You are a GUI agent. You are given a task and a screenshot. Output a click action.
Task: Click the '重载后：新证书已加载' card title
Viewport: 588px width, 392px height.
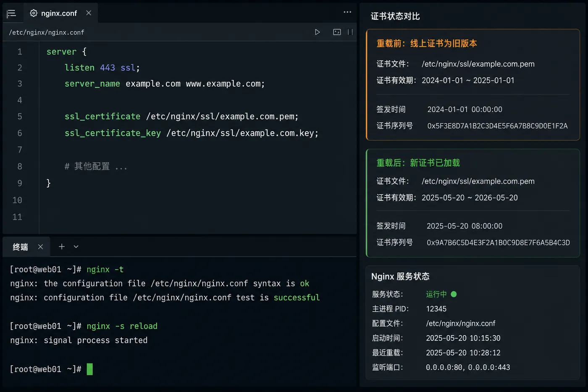(x=418, y=163)
